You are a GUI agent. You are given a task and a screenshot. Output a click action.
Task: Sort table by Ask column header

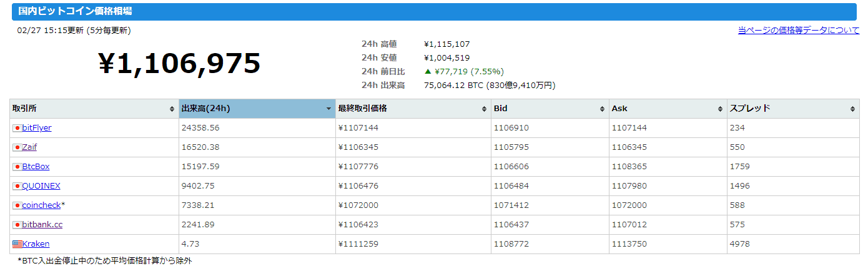(x=668, y=109)
